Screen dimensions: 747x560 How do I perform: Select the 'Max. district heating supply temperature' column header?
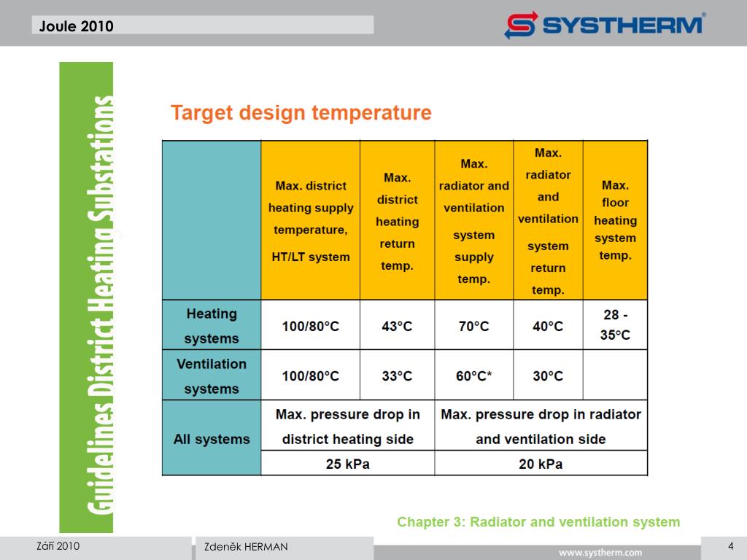311,220
